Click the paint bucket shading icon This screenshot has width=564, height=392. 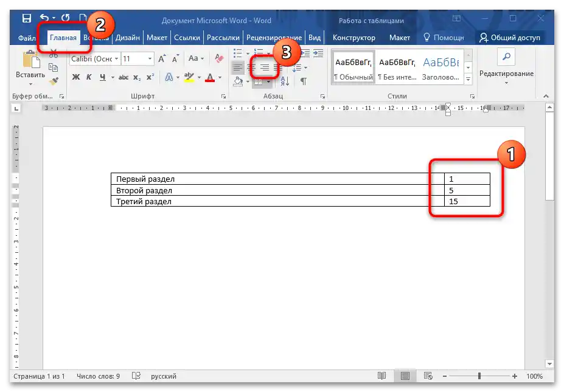click(238, 81)
